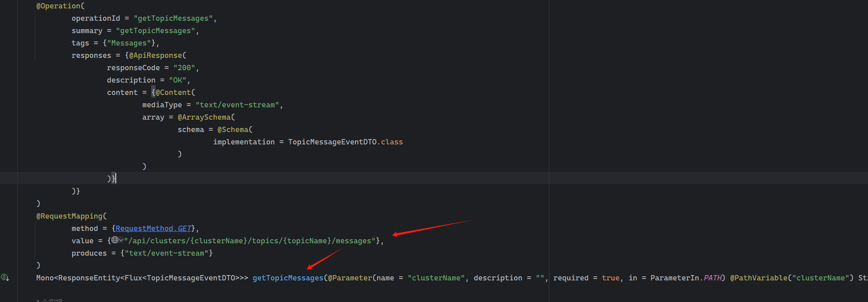
Task: Click the TopicMessageEventDTO type in the method signature
Action: pyautogui.click(x=191, y=278)
